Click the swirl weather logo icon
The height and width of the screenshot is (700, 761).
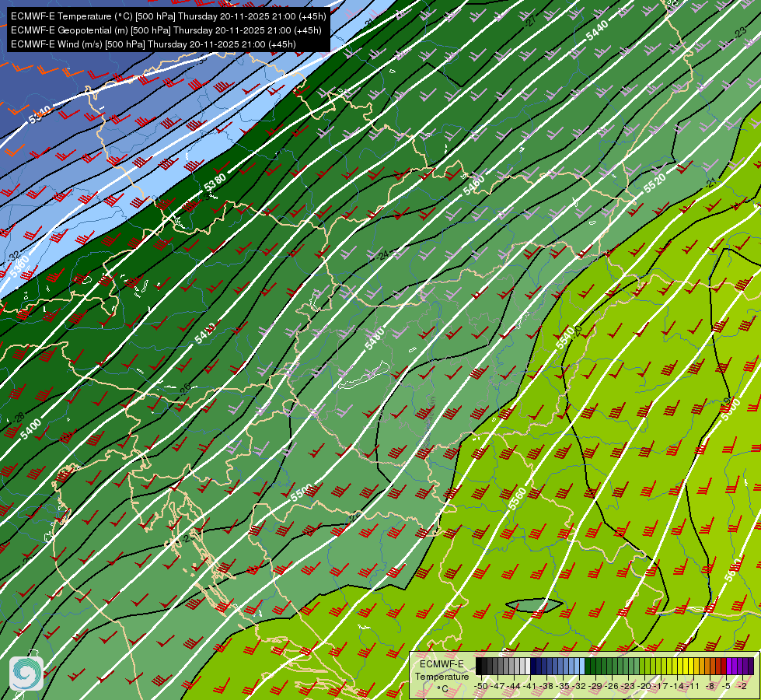click(26, 674)
